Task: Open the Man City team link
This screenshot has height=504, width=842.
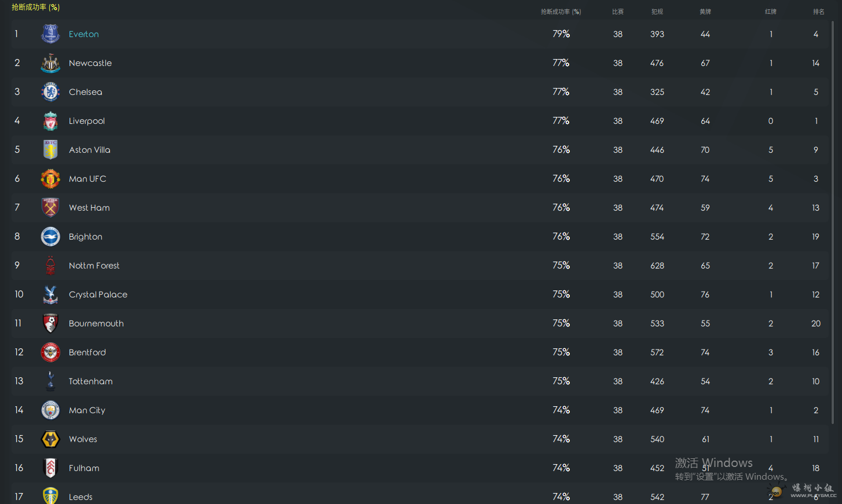Action: click(87, 410)
